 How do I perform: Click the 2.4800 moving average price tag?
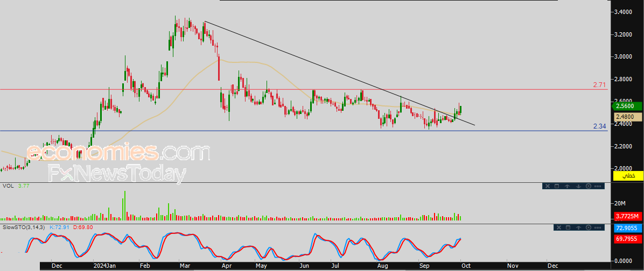pyautogui.click(x=628, y=117)
